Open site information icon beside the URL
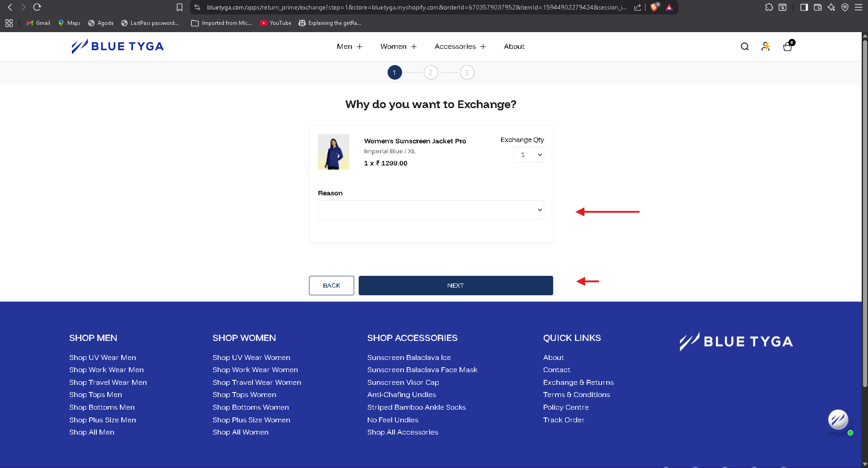Viewport: 868px width, 468px height. click(197, 7)
